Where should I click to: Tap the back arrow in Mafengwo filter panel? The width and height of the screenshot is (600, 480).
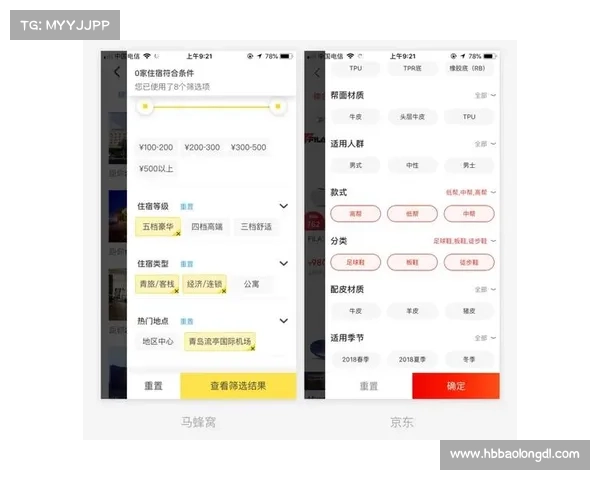pos(117,72)
